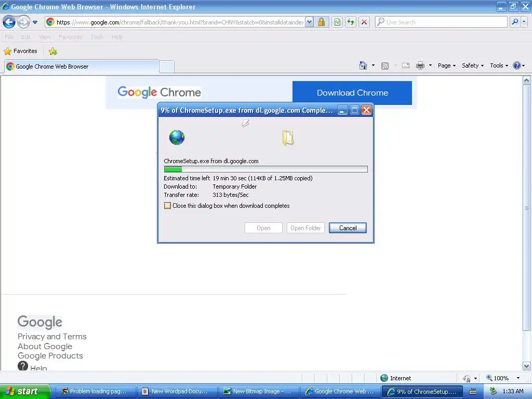
Task: Click the disabled Open Folder button
Action: [x=305, y=228]
